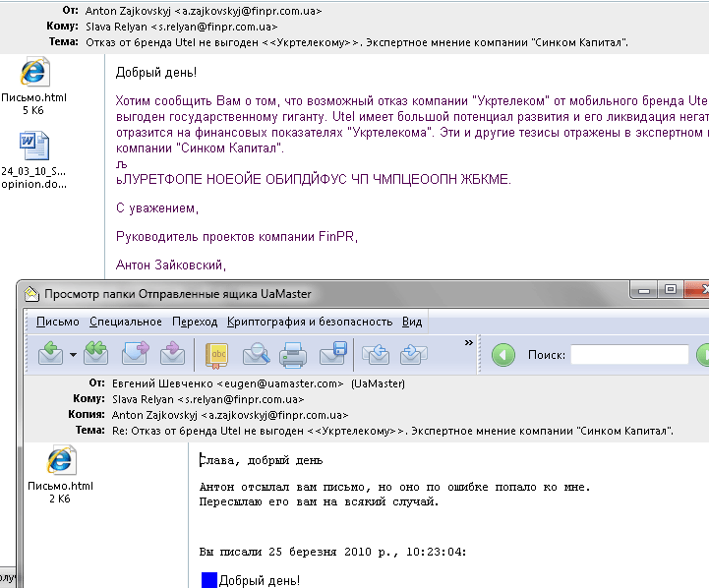709x588 pixels.
Task: Open the address book icon
Action: coord(217,355)
